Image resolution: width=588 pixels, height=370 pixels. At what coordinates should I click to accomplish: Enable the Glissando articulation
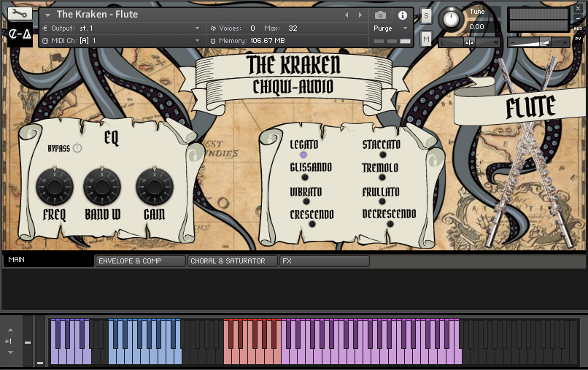click(305, 177)
